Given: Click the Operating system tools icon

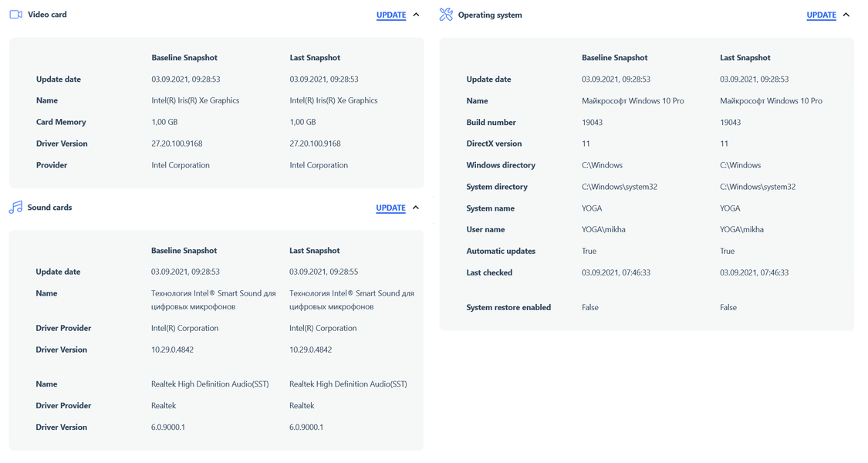Looking at the screenshot, I should pyautogui.click(x=446, y=15).
